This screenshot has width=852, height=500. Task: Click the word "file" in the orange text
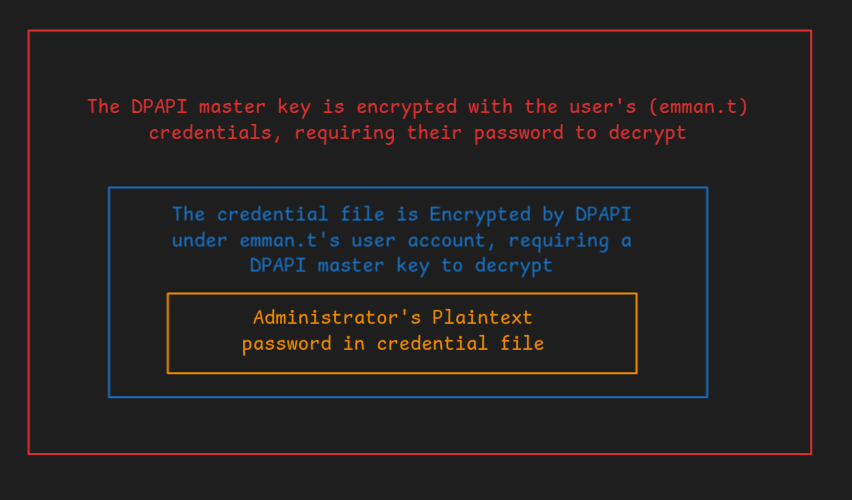[522, 343]
